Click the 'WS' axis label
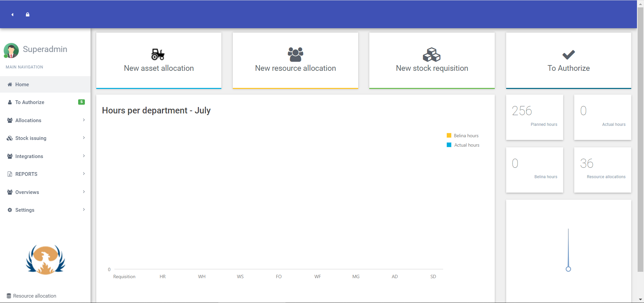Screen dimensions: 644x303 click(240, 276)
